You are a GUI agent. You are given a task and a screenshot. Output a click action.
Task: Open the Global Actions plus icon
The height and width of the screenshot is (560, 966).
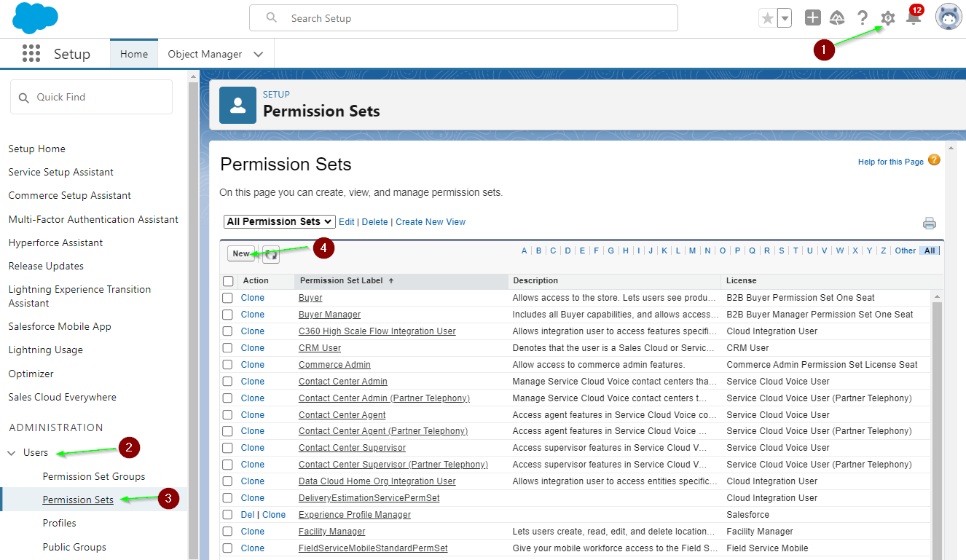click(813, 17)
